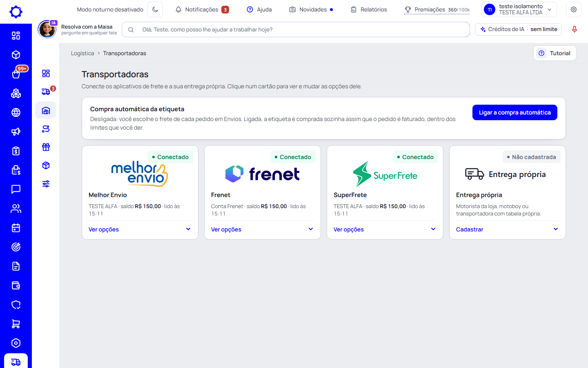Image resolution: width=588 pixels, height=368 pixels.
Task: Open the teste isolamento account dropdown
Action: [519, 9]
